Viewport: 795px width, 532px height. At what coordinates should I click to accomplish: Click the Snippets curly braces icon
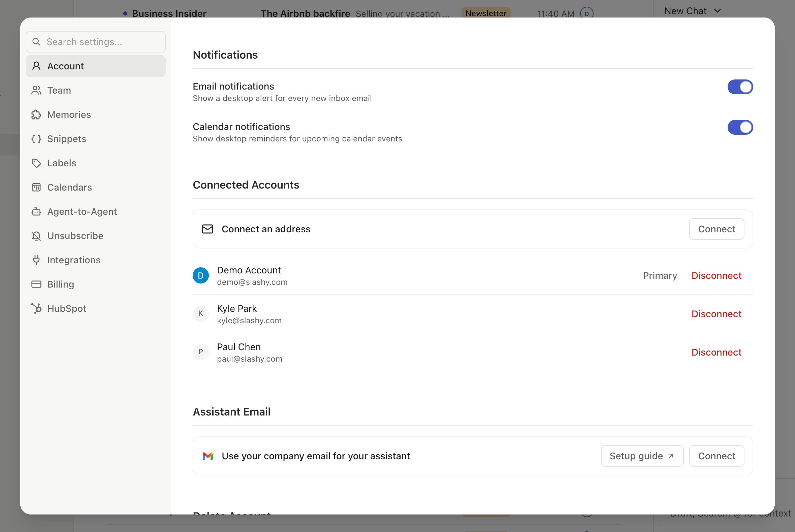(x=36, y=139)
